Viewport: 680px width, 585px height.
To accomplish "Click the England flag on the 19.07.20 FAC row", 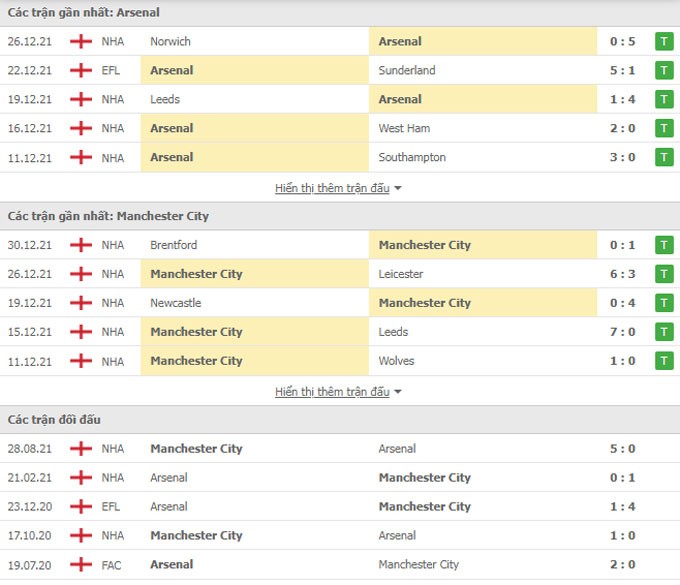I will [81, 565].
